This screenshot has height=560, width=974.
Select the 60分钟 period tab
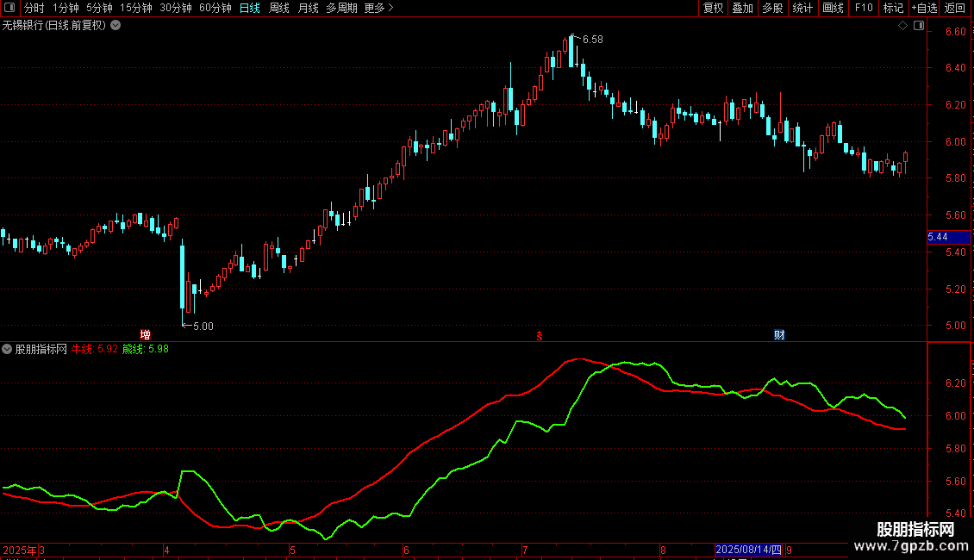(x=215, y=8)
